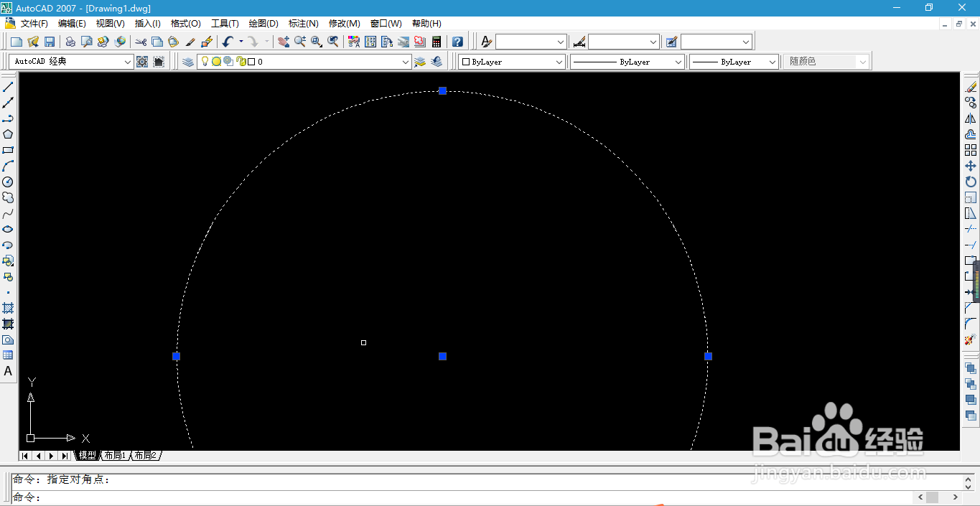Select the Spline tool
This screenshot has height=506, width=980.
8,214
